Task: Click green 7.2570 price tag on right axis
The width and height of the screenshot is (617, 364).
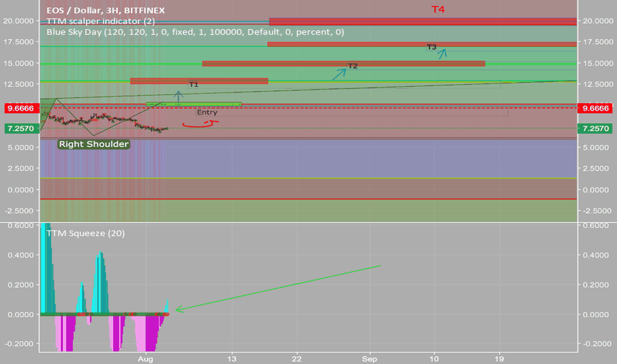Action: (x=595, y=128)
